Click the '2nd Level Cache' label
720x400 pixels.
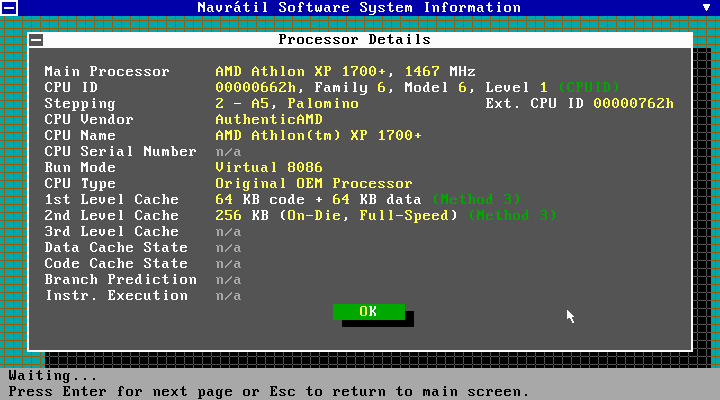112,216
